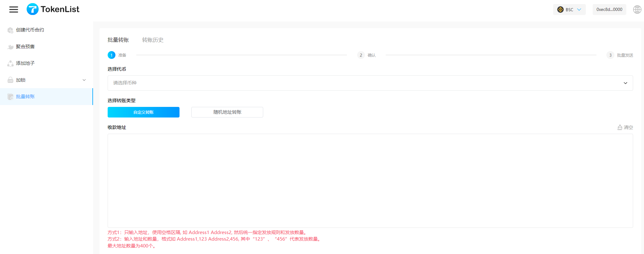Screen dimensions: 644x254
Task: Click the 清空 clear button
Action: pos(625,127)
